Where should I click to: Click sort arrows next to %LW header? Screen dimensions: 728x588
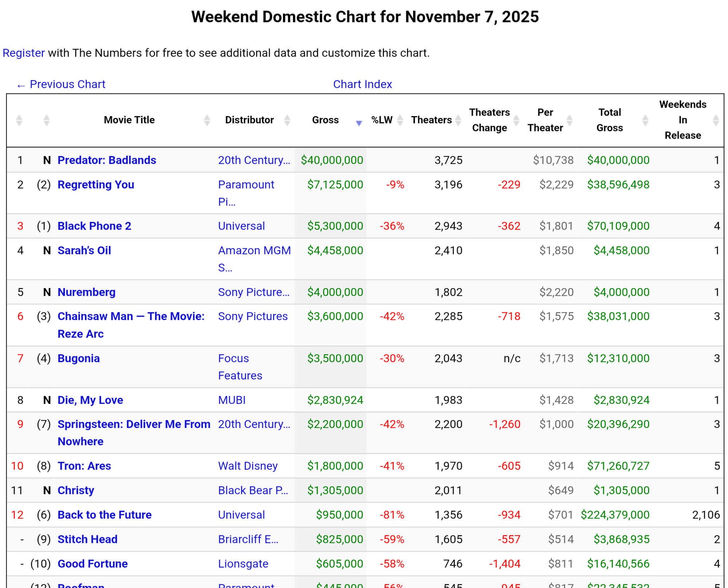pyautogui.click(x=400, y=120)
